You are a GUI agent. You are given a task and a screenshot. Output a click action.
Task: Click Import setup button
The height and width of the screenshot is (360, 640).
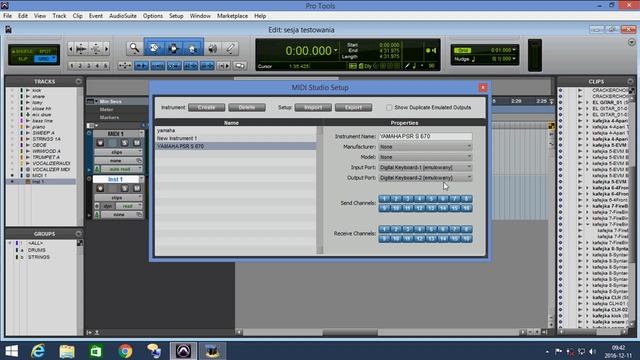(313, 107)
